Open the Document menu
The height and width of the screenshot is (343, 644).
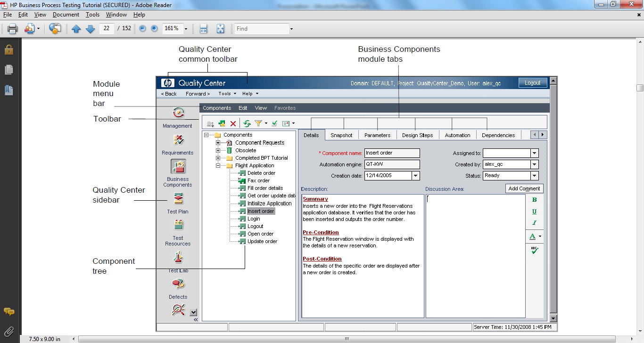66,15
